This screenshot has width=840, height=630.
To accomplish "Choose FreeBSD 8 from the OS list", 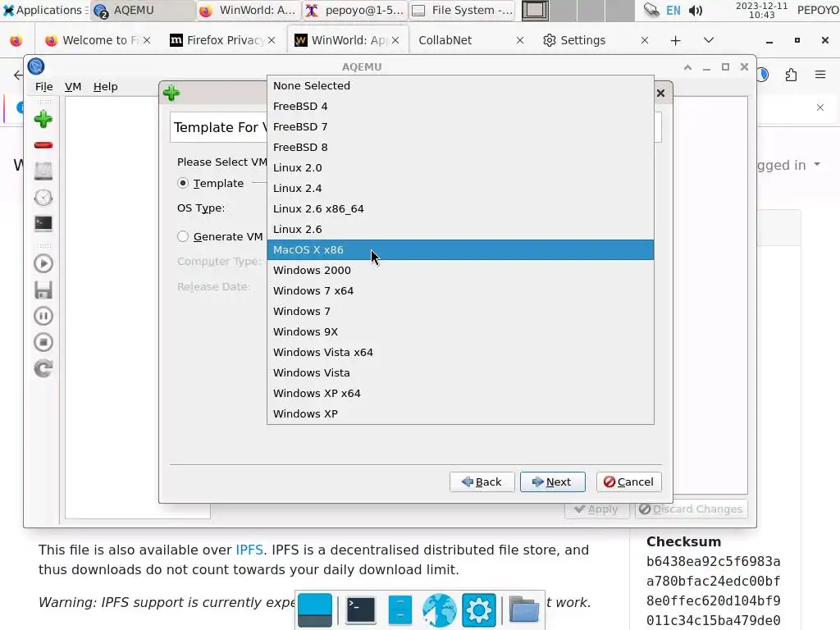I will pos(461,148).
